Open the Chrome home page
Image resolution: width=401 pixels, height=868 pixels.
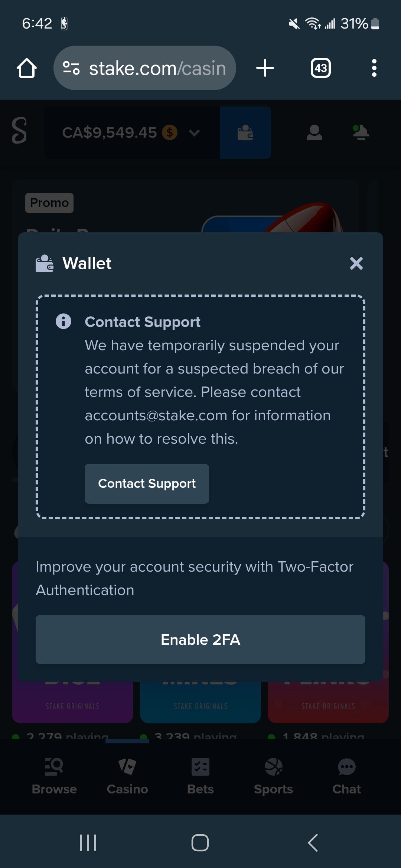27,68
